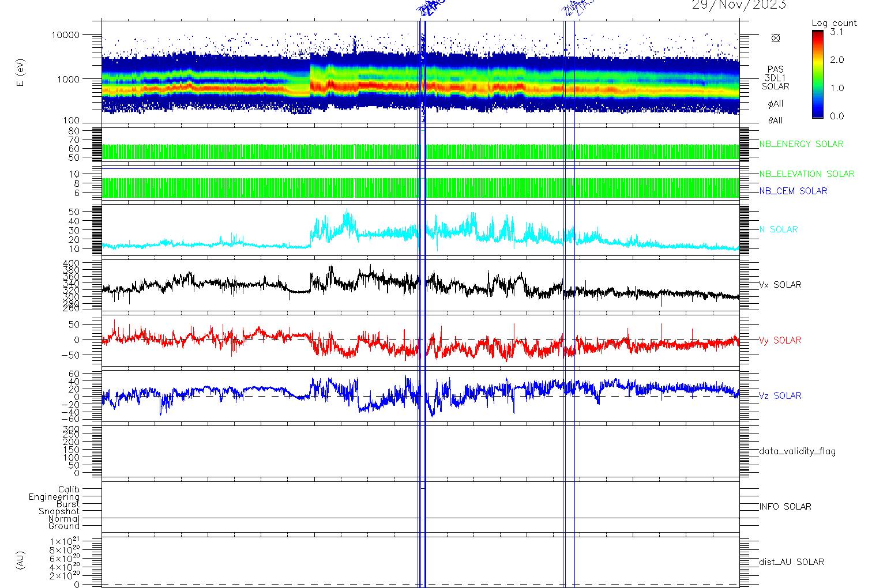The width and height of the screenshot is (872, 588).
Task: Click the 'N SOLAR' density label
Action: coord(779,229)
